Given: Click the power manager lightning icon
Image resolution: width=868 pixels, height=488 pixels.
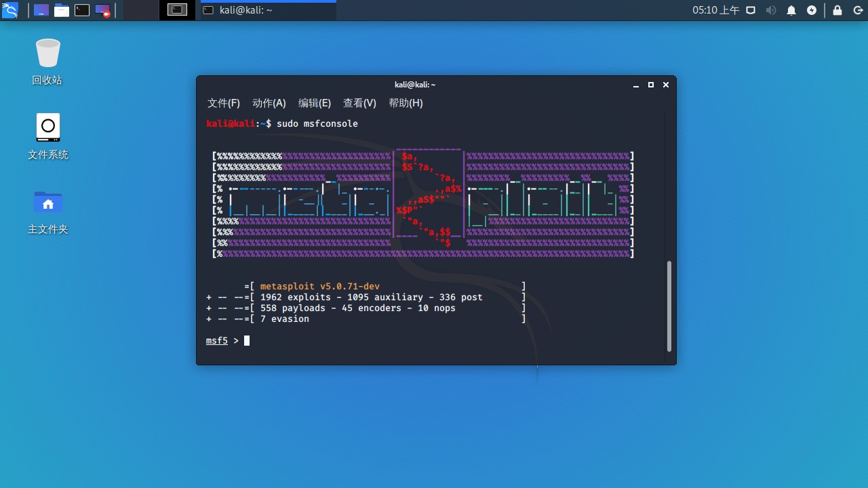Looking at the screenshot, I should pyautogui.click(x=812, y=10).
